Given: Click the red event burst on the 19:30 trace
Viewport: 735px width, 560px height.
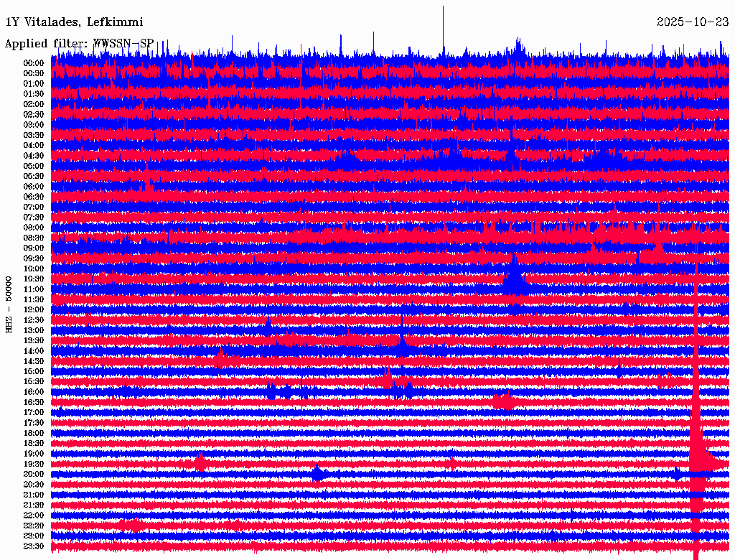Looking at the screenshot, I should click(200, 463).
